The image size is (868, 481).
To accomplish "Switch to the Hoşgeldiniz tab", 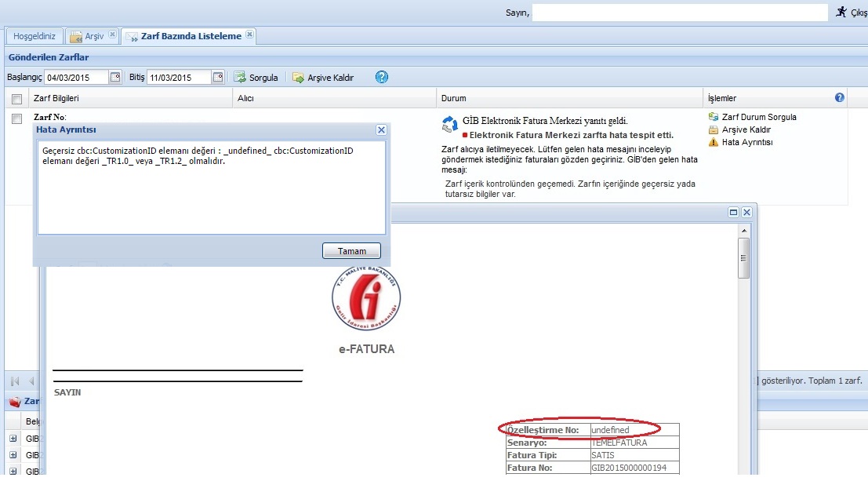I will (x=35, y=36).
